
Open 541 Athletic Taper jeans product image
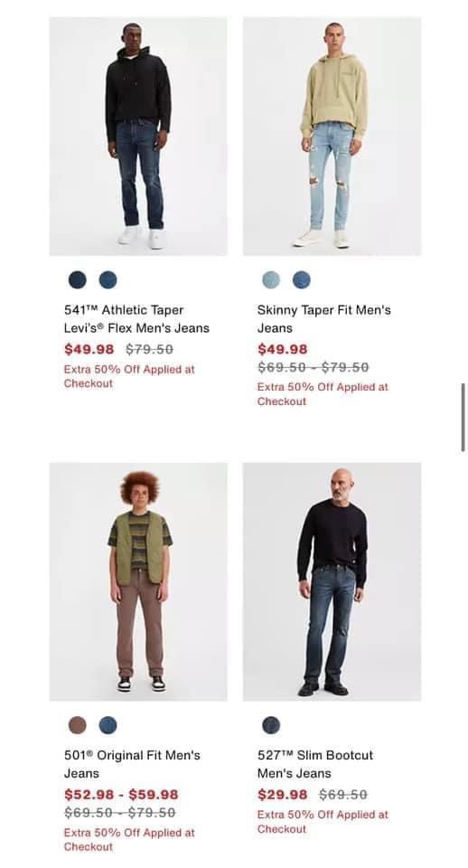tap(138, 137)
